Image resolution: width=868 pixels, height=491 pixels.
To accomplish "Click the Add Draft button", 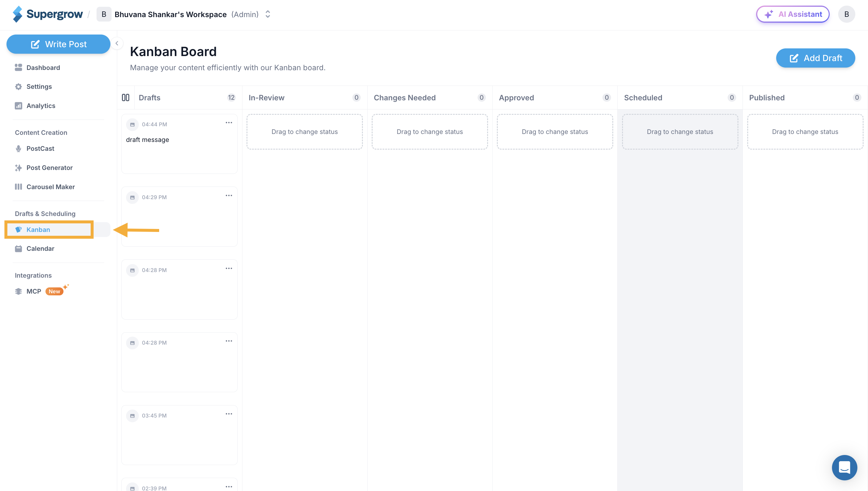I will [x=815, y=58].
